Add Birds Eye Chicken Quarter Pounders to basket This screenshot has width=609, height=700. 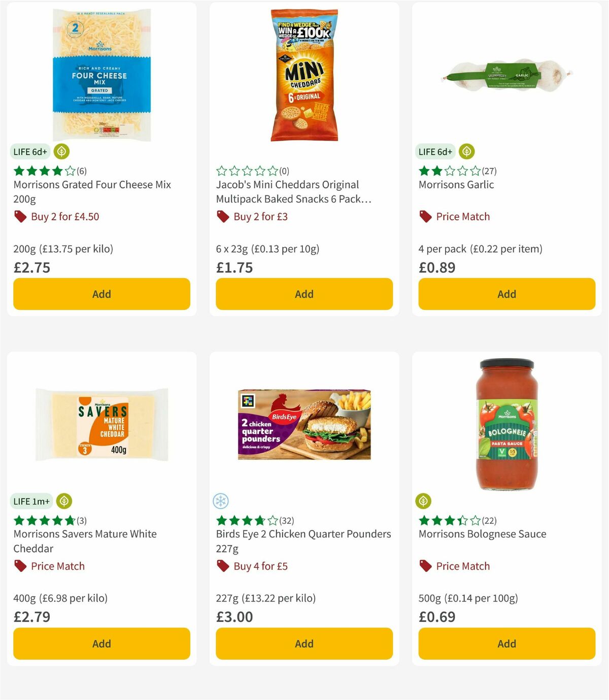(x=304, y=643)
